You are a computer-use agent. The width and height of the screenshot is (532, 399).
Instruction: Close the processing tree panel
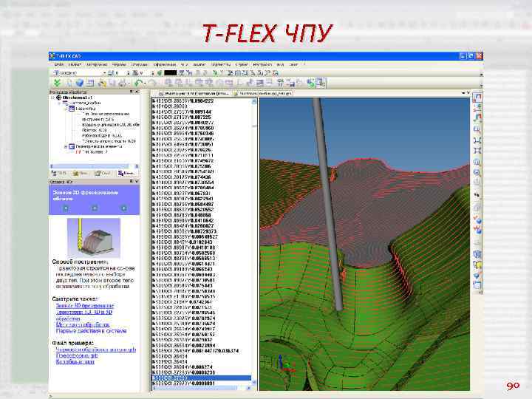[137, 92]
